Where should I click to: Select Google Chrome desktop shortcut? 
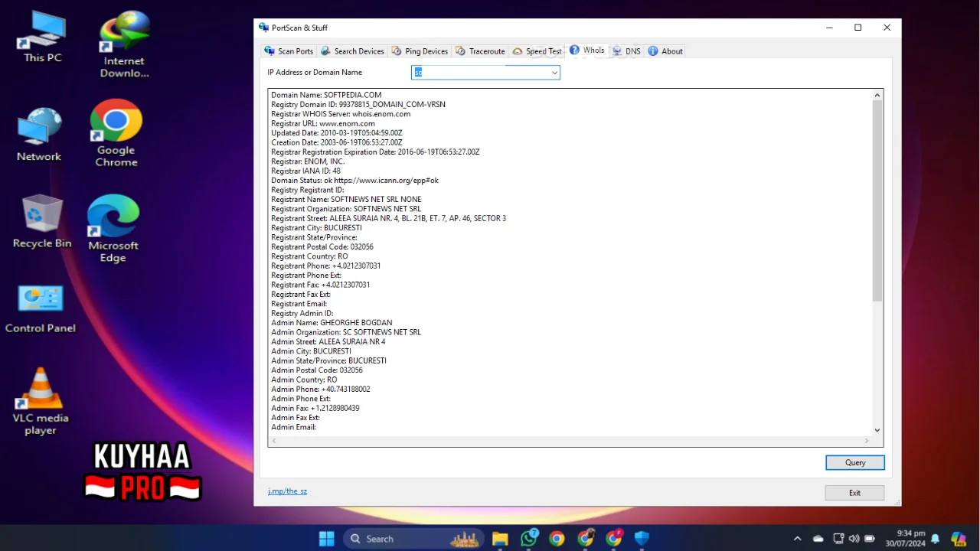116,133
